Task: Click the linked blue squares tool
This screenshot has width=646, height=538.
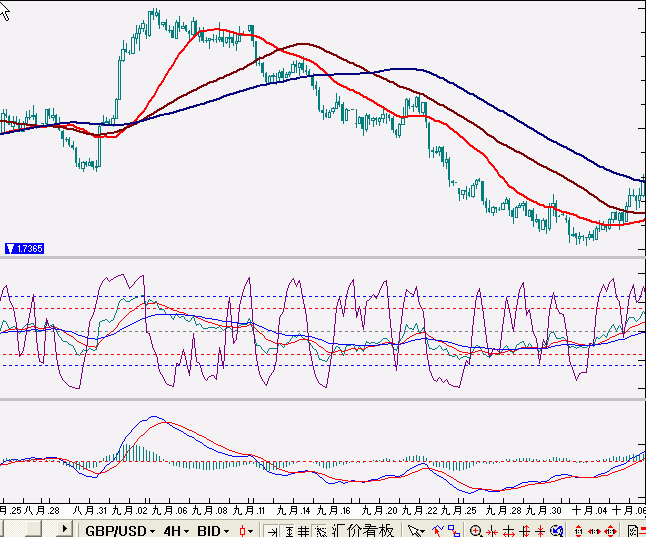Action: [x=454, y=531]
